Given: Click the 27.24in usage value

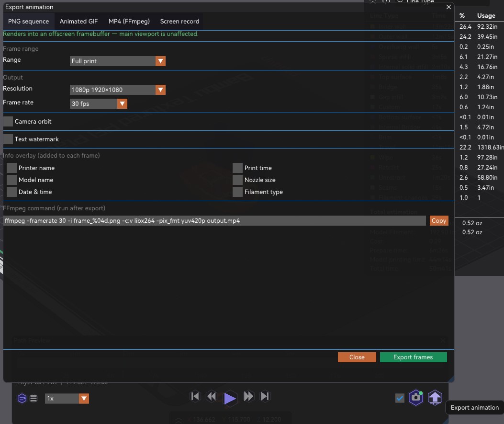Looking at the screenshot, I should point(487,167).
